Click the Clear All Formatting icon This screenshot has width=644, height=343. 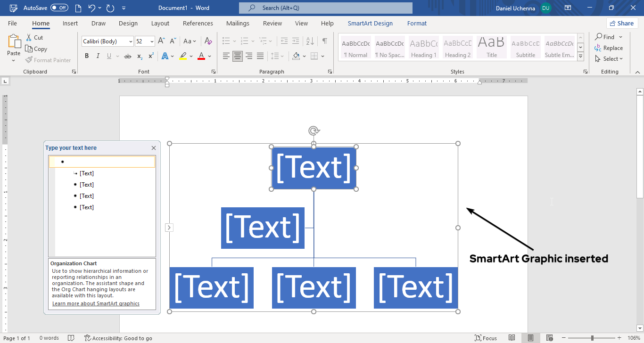click(x=208, y=41)
